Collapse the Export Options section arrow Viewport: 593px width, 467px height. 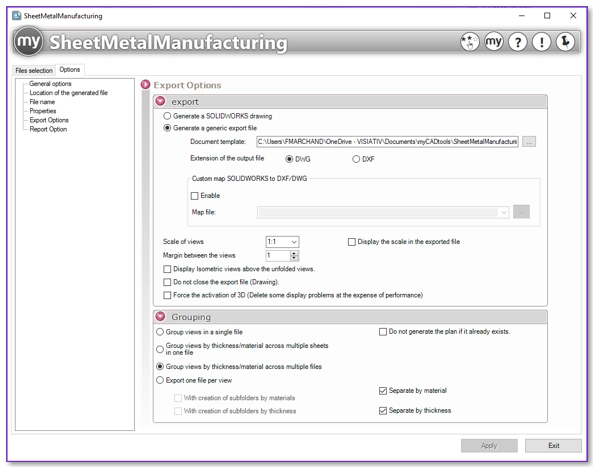pos(146,85)
